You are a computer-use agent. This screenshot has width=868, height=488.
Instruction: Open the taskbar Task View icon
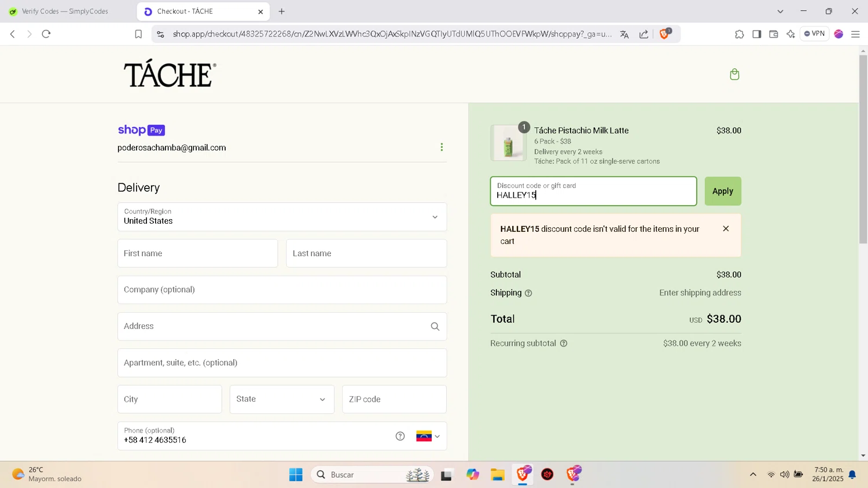click(446, 475)
